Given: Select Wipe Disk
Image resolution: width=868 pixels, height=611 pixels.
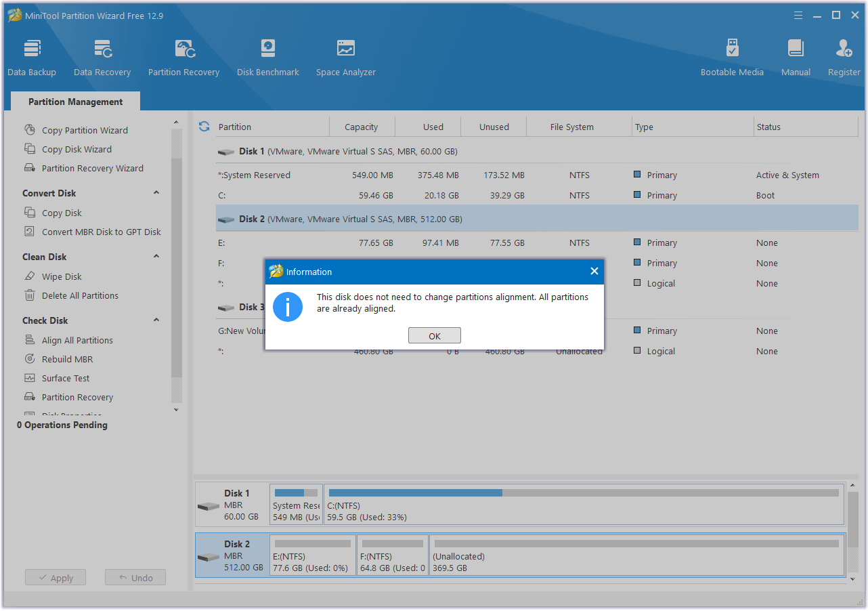Looking at the screenshot, I should pos(62,276).
